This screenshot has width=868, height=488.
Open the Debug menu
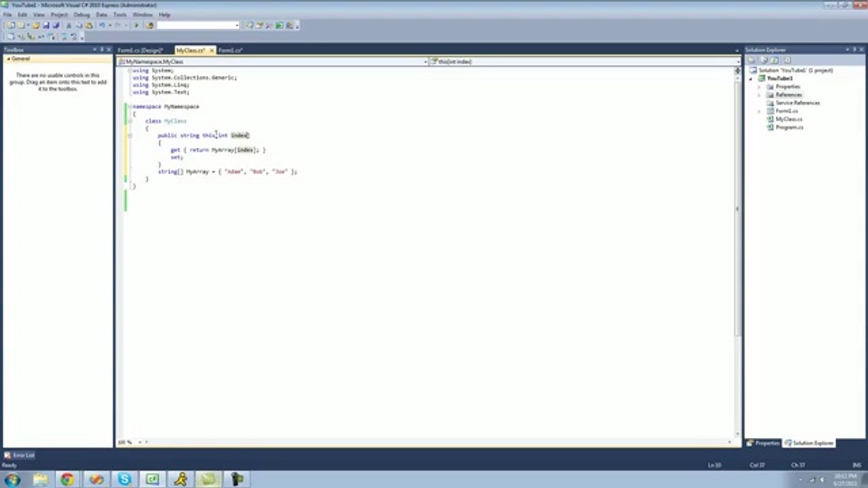[81, 14]
